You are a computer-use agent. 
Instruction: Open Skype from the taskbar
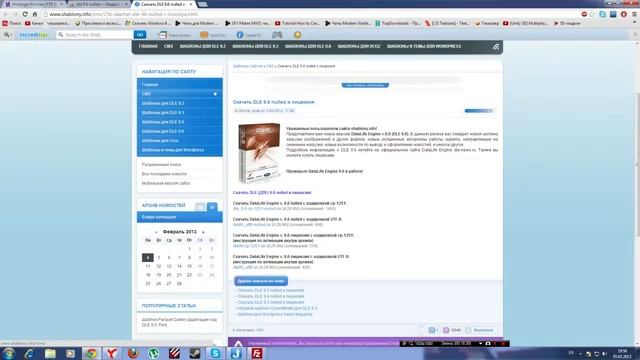pyautogui.click(x=216, y=353)
